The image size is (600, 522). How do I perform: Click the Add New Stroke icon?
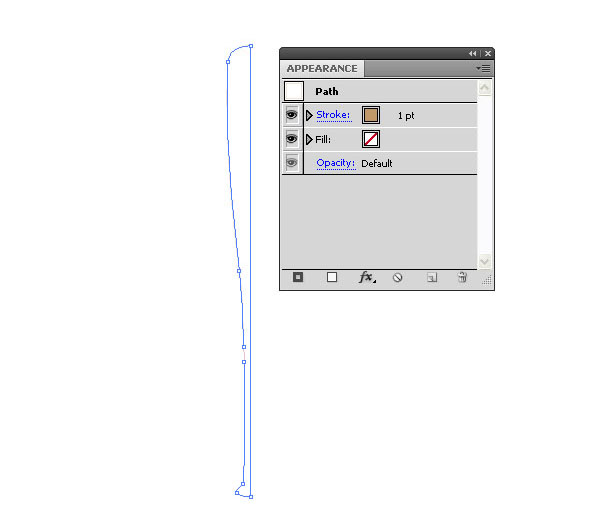pos(298,277)
